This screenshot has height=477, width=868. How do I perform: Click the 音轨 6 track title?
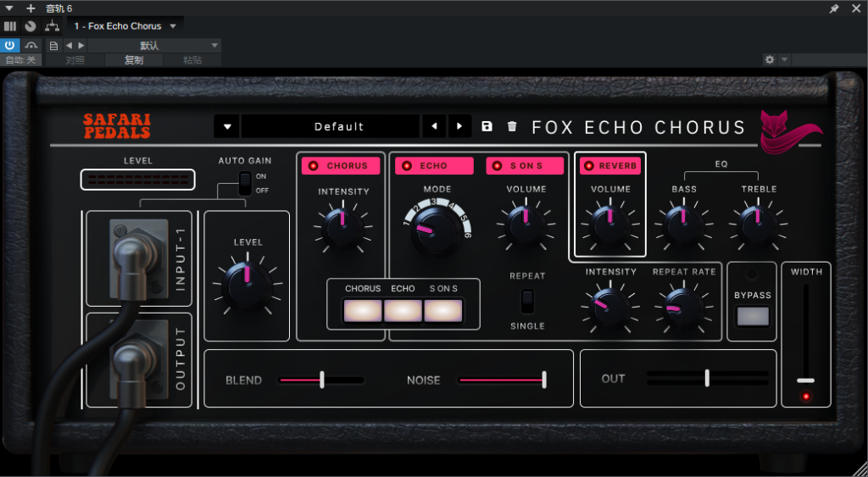pyautogui.click(x=58, y=8)
